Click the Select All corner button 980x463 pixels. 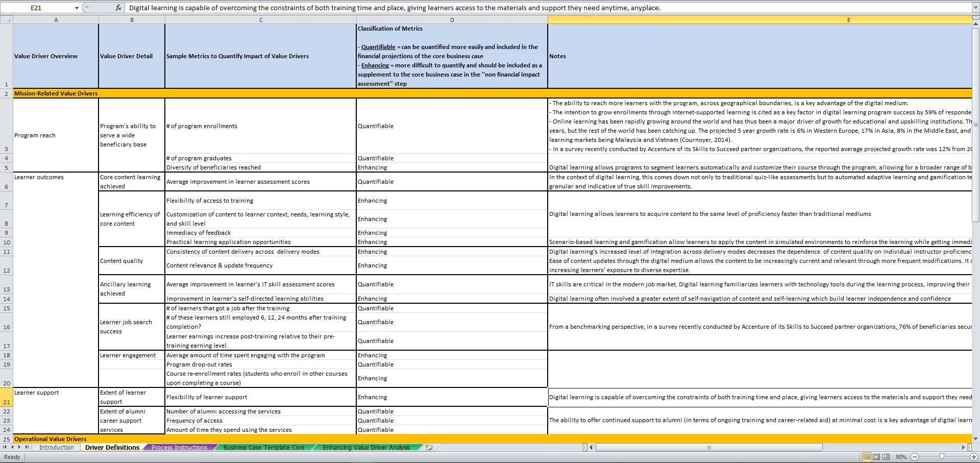6,19
